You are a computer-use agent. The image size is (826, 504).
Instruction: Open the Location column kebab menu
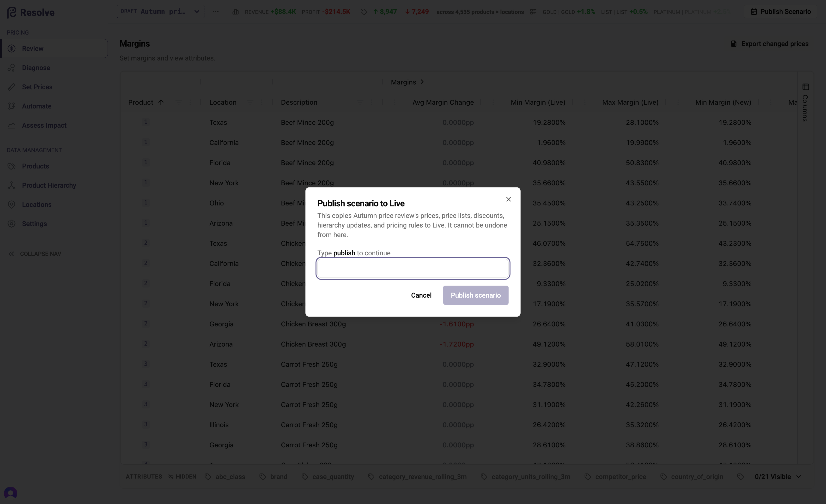coord(262,102)
